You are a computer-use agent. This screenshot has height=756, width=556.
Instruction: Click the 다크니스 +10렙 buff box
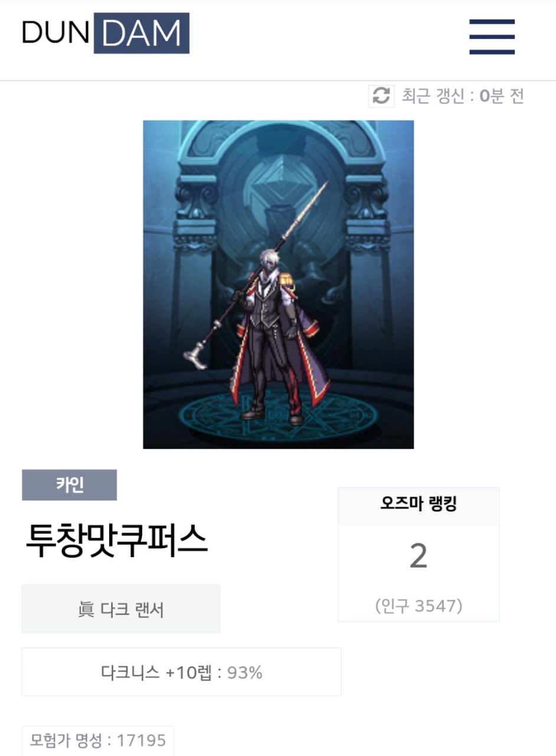coord(182,672)
